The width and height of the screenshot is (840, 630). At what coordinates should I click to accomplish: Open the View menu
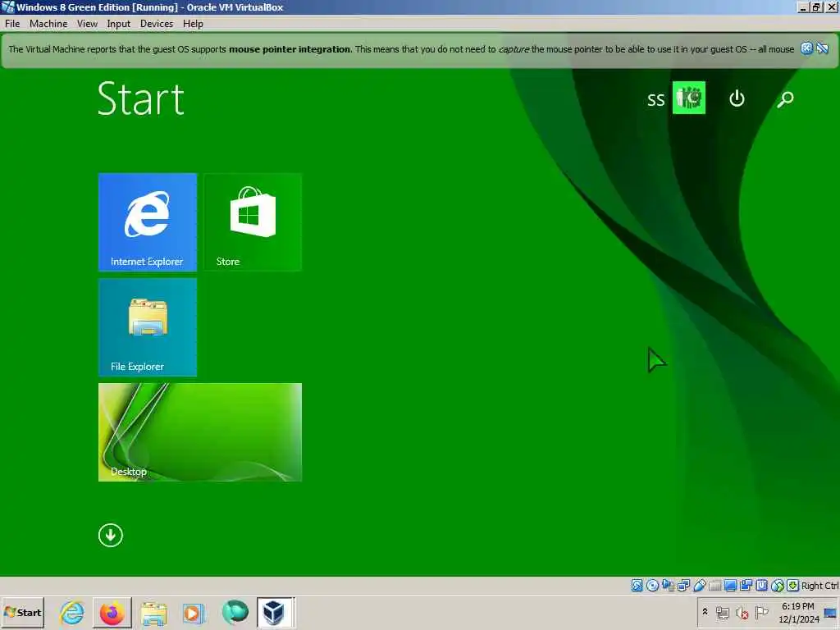87,24
